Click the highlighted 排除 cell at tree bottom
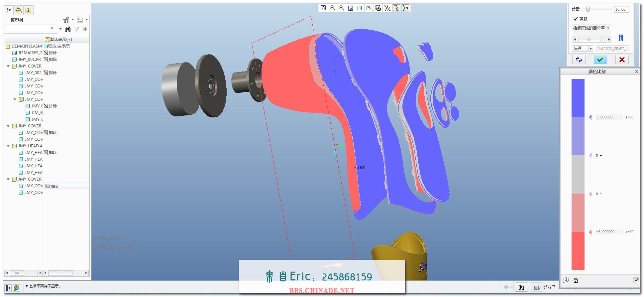The image size is (644, 297). [66, 187]
